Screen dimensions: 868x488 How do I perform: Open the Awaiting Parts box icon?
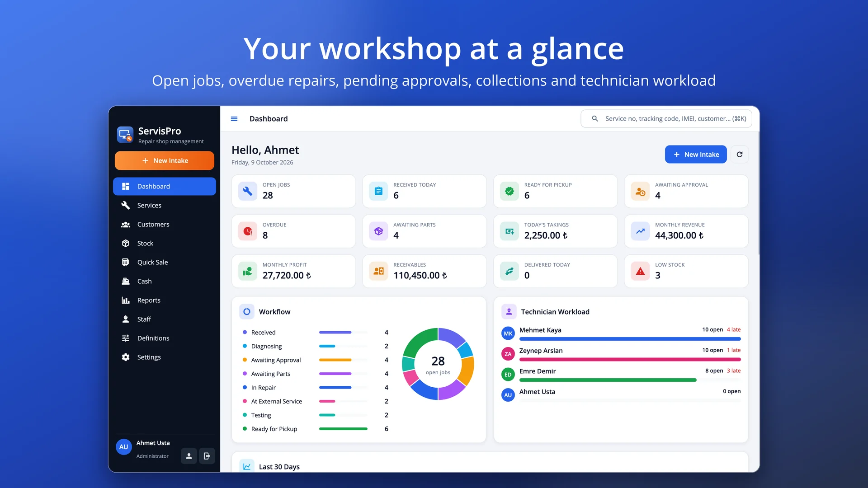click(x=378, y=231)
